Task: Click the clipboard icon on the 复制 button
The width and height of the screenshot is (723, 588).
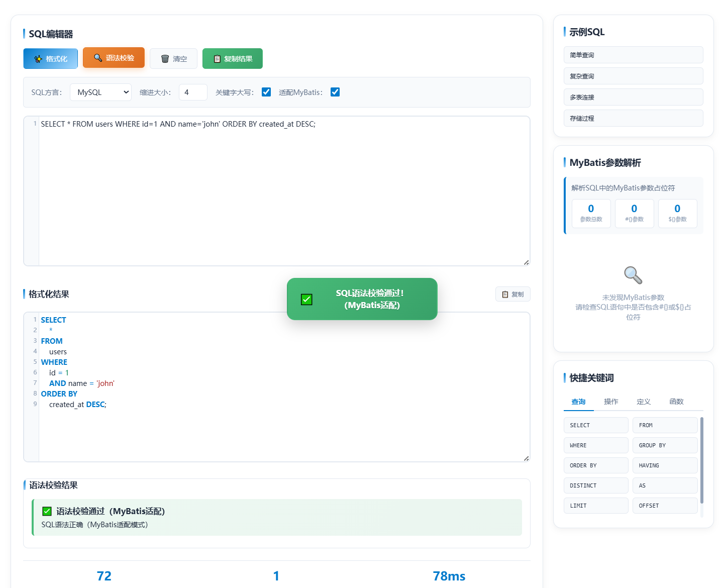Action: [505, 295]
